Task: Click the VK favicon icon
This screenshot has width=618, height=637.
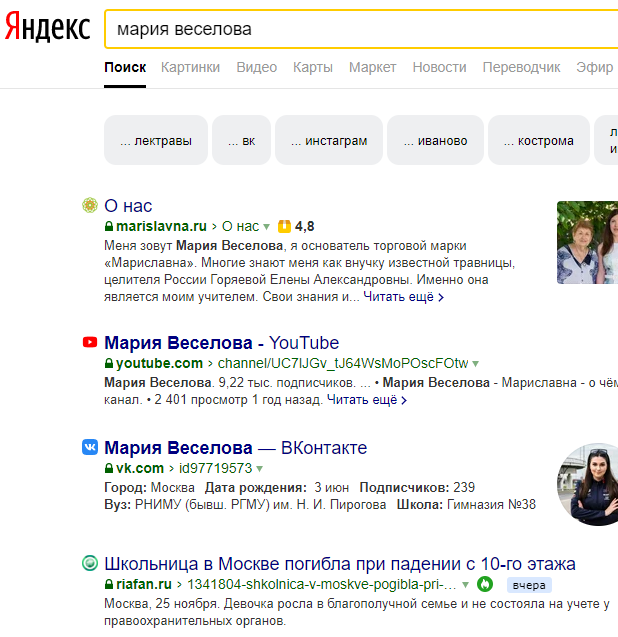Action: pos(90,447)
